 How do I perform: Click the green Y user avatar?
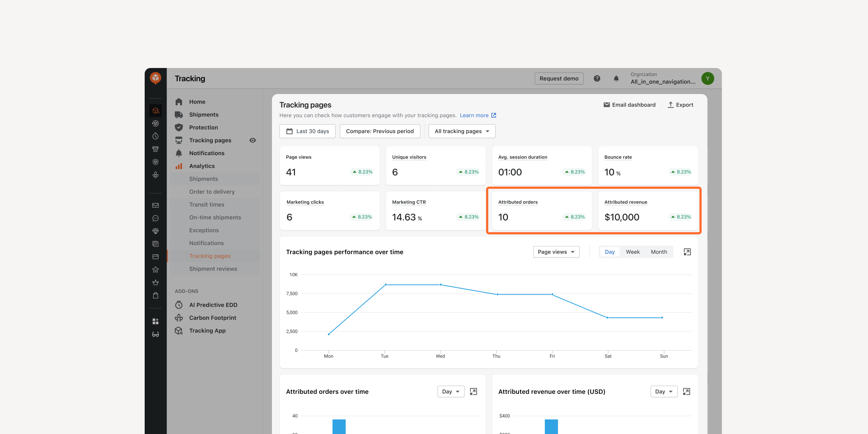point(707,78)
